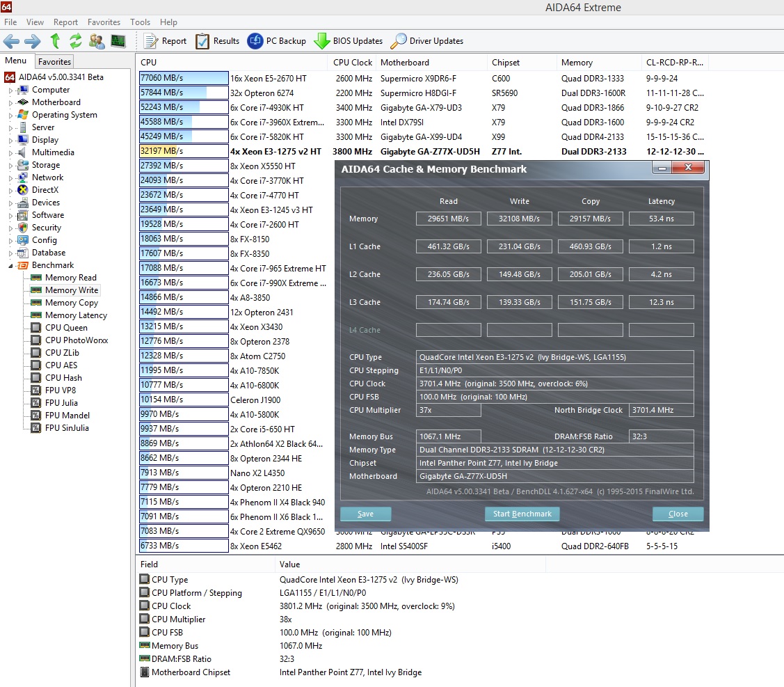
Task: Open the Report toolbar button
Action: pos(165,41)
